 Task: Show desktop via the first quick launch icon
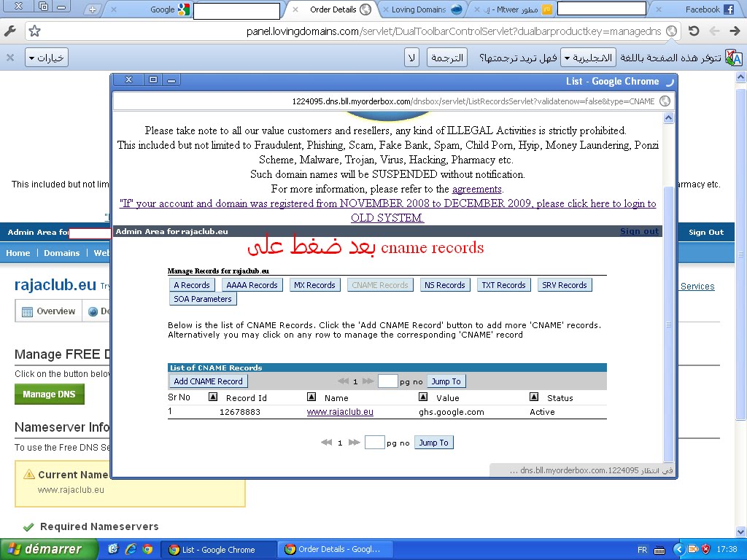[x=113, y=549]
